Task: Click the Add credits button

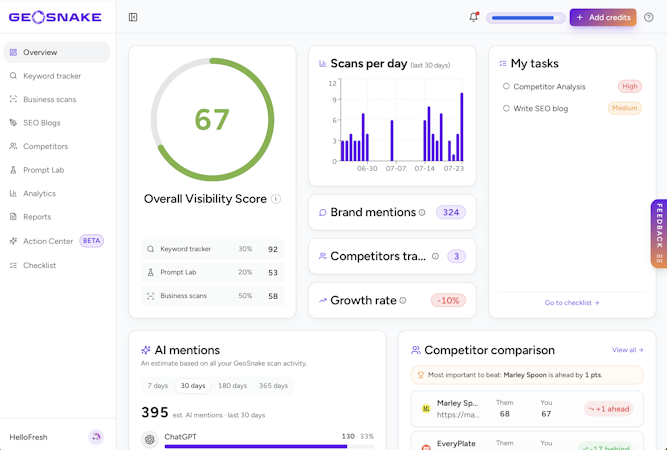Action: click(603, 17)
